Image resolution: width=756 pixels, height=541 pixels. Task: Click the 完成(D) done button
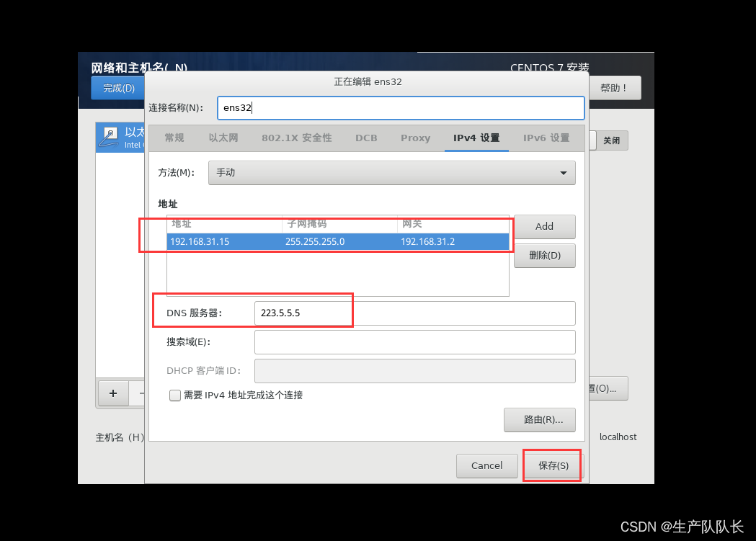click(119, 88)
